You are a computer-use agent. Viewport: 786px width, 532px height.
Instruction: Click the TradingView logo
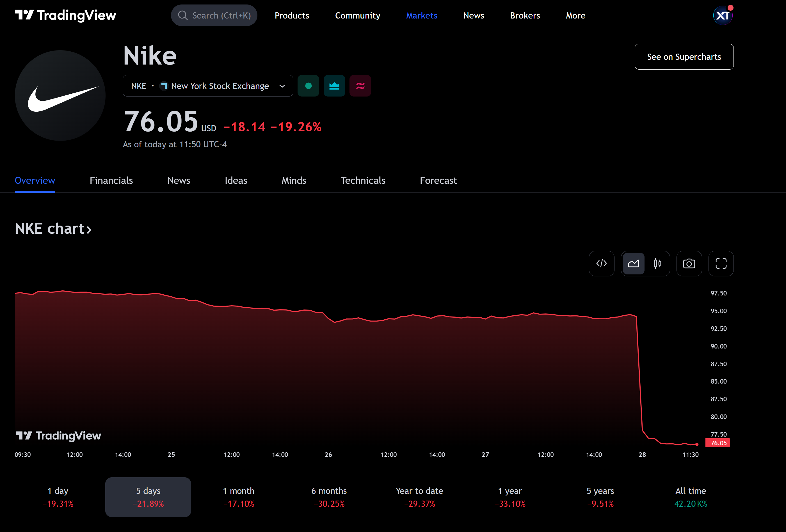coord(65,15)
